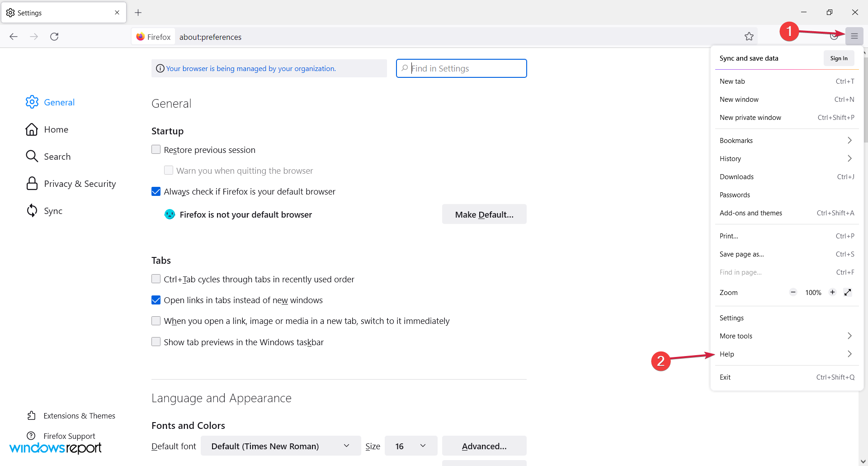This screenshot has width=868, height=466.
Task: Click the Find in Settings search field
Action: click(462, 68)
